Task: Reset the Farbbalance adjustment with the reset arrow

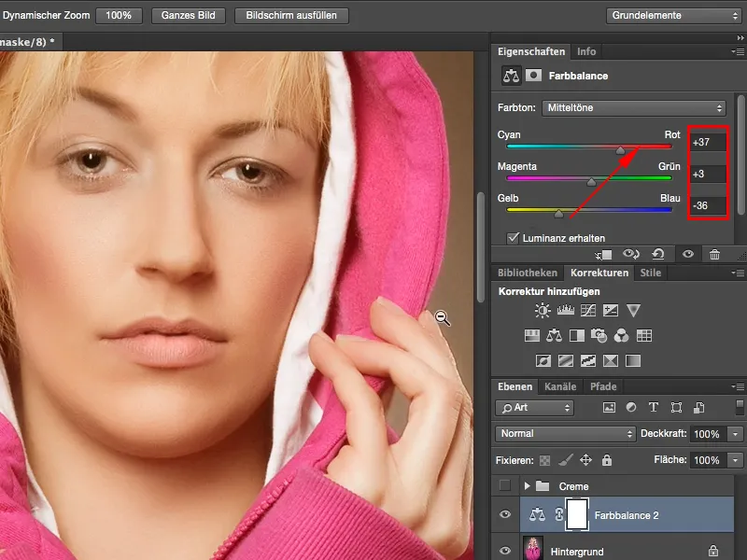Action: click(658, 253)
